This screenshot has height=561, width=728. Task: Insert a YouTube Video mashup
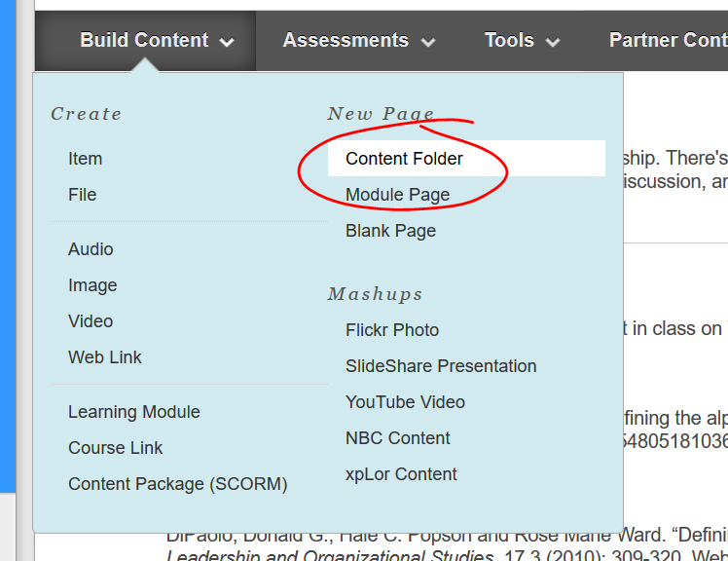click(x=405, y=402)
